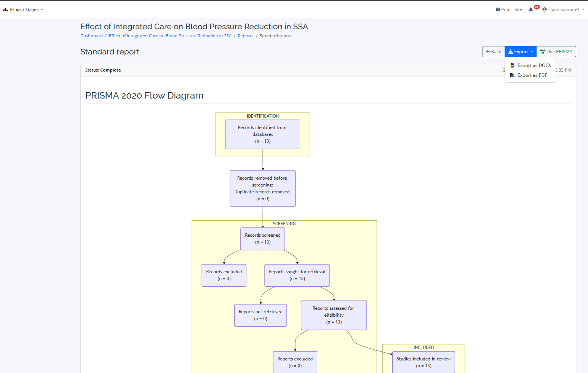
Task: Click the notification bell icon
Action: (530, 10)
